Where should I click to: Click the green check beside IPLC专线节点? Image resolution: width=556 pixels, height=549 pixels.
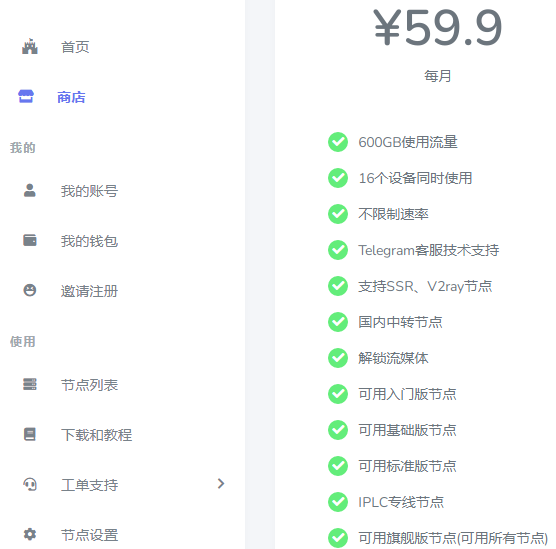338,502
